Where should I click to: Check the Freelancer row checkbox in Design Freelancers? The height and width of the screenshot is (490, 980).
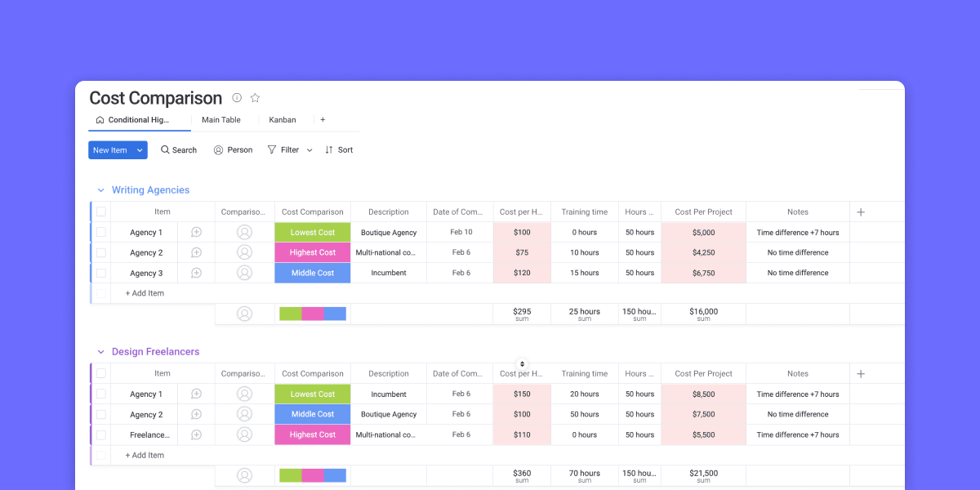pyautogui.click(x=101, y=434)
